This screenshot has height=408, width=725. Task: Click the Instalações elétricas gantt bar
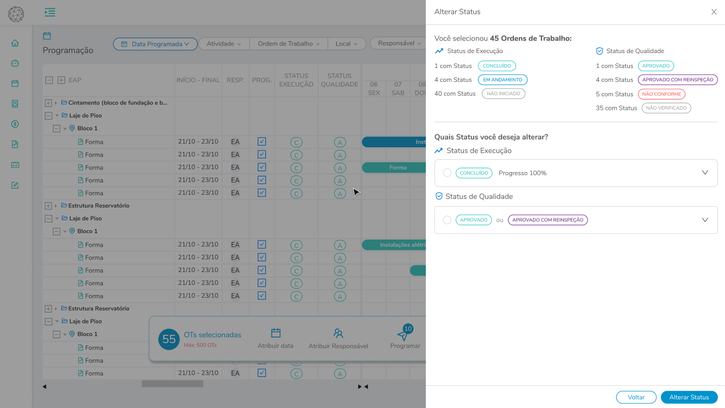tap(394, 245)
